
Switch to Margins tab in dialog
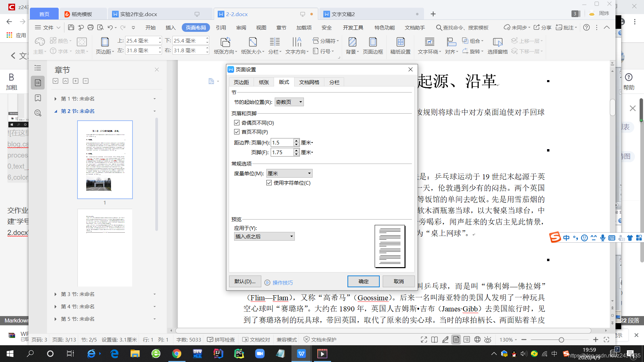click(241, 82)
